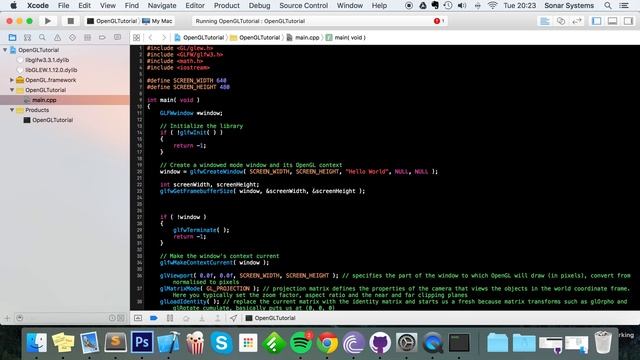Switch to the assistant editor
The height and width of the screenshot is (360, 640).
pos(561,21)
